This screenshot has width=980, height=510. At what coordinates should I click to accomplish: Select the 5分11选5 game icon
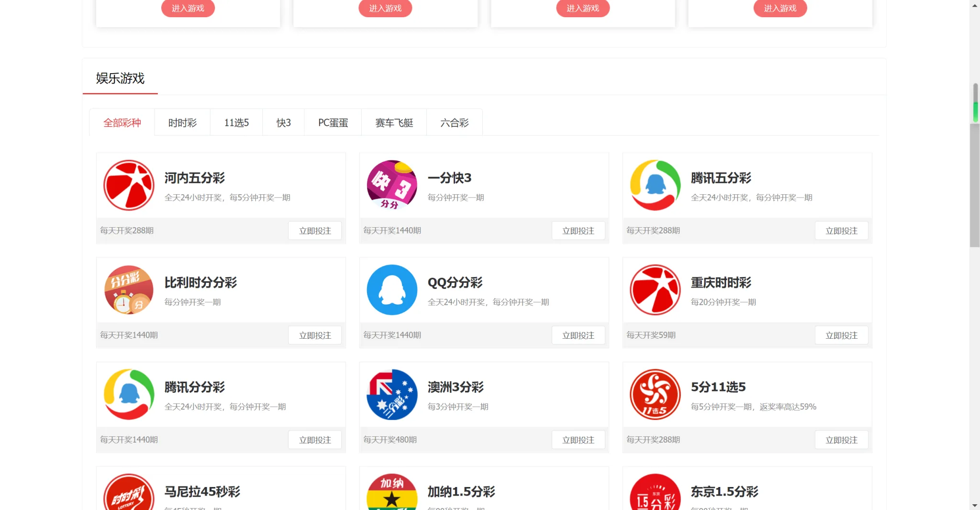coord(655,394)
